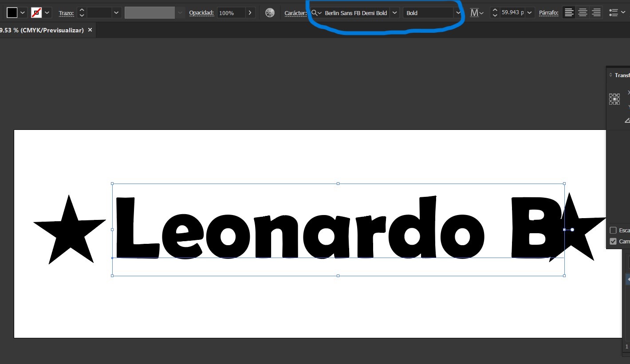Open the stroke color swatch (none)

(36, 13)
